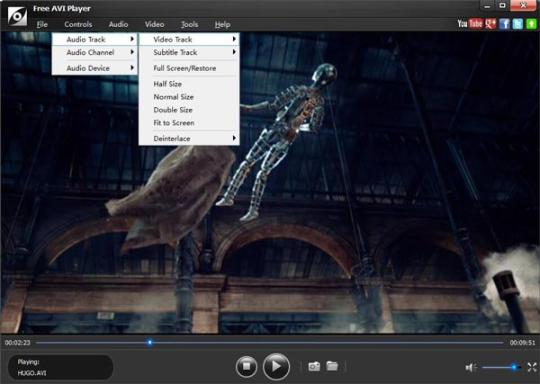Viewport: 540px width, 384px height.
Task: Expand the Deinterlace submenu
Action: pos(189,138)
